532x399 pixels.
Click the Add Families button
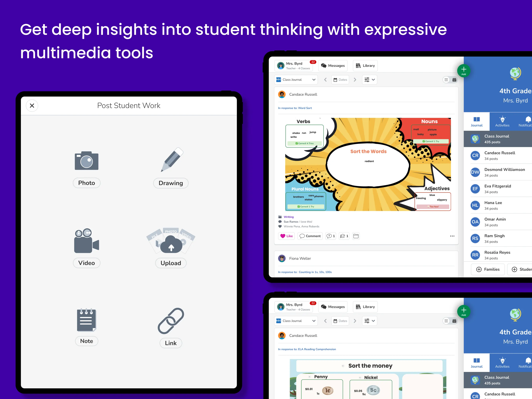click(488, 269)
